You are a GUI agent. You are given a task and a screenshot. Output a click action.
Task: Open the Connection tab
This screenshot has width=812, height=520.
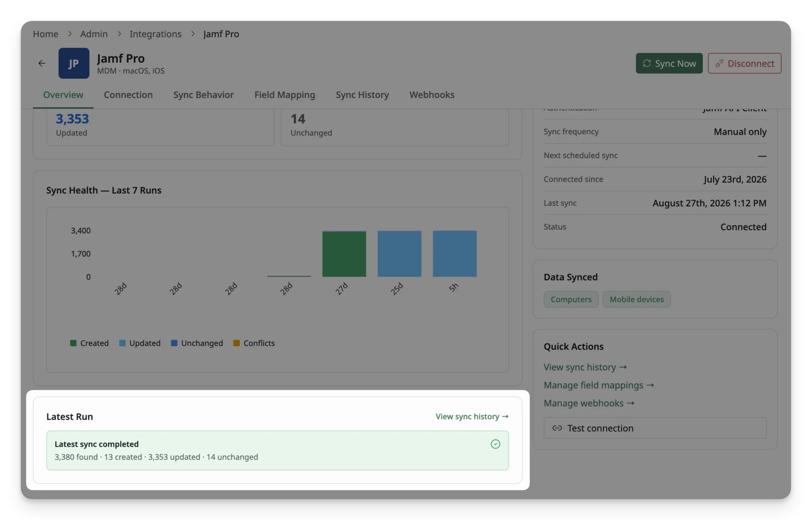tap(128, 95)
